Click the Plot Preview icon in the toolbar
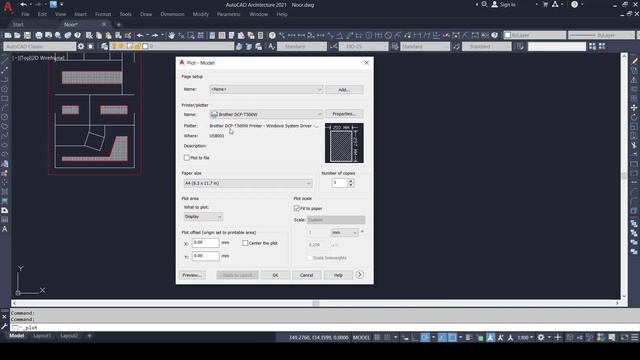640x360 pixels. [x=49, y=36]
